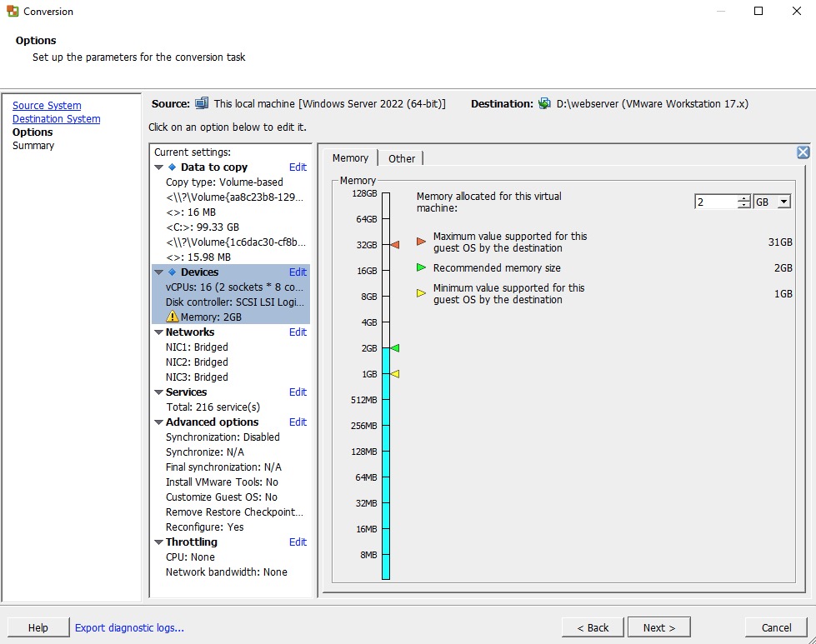Maximize the Conversion window
Viewport: 816px width, 644px height.
pyautogui.click(x=758, y=11)
